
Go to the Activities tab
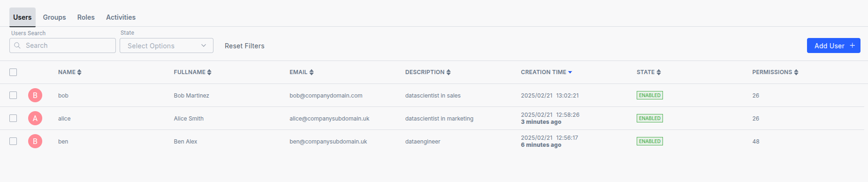pyautogui.click(x=121, y=17)
